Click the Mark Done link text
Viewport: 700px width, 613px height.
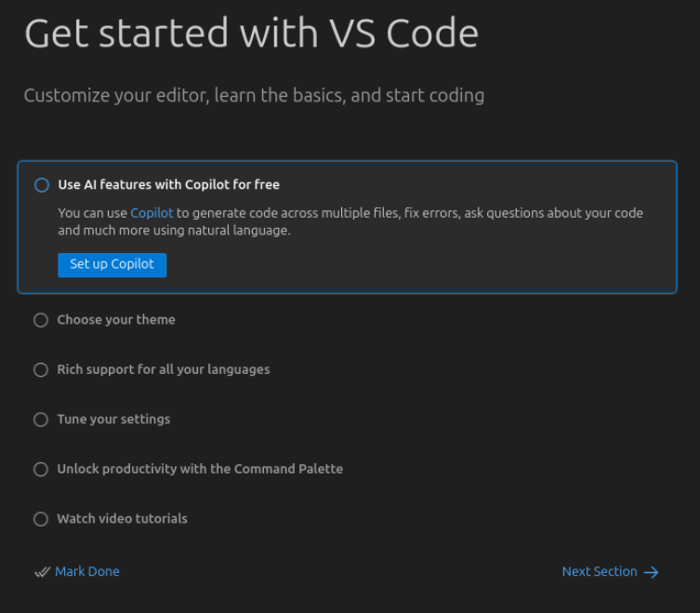(x=87, y=572)
